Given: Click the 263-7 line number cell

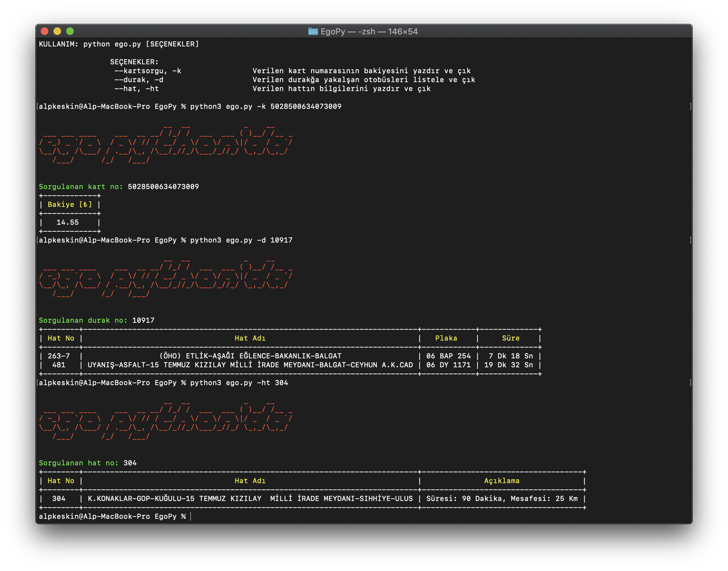Looking at the screenshot, I should coord(59,356).
